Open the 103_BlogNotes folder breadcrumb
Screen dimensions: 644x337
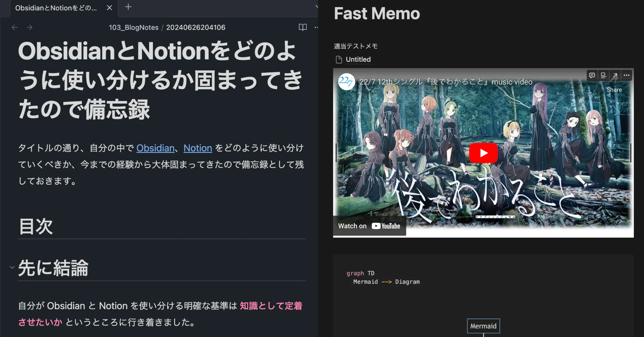click(133, 28)
